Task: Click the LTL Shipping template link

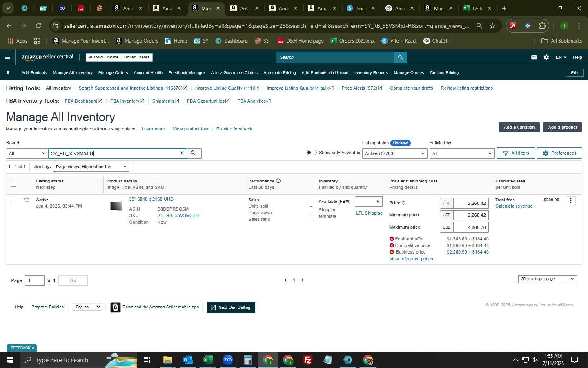Action: tap(369, 213)
